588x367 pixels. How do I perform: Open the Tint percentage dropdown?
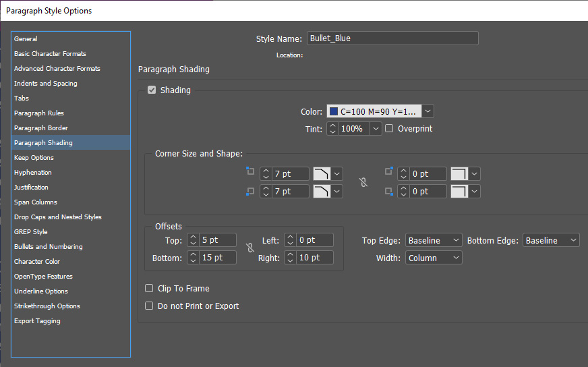(x=376, y=129)
